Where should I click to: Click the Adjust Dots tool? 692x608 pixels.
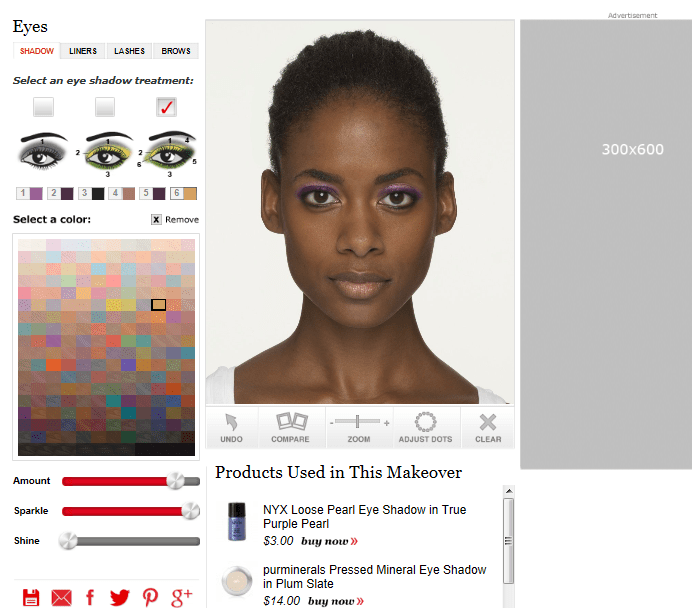(425, 427)
